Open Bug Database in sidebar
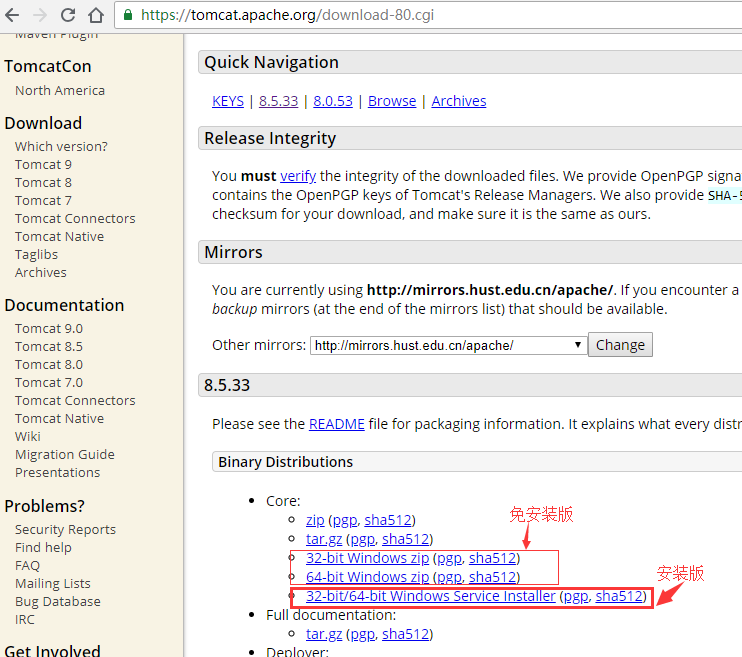Viewport: 742px width, 657px height. click(58, 602)
